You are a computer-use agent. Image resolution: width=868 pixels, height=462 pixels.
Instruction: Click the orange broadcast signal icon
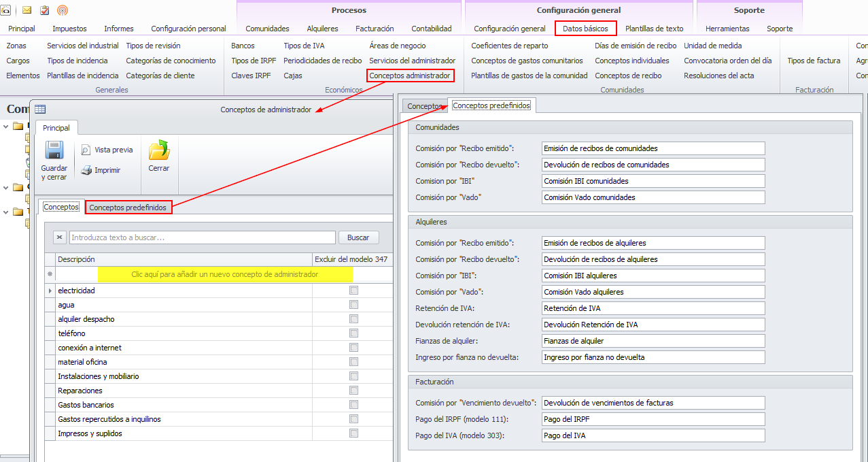click(63, 10)
